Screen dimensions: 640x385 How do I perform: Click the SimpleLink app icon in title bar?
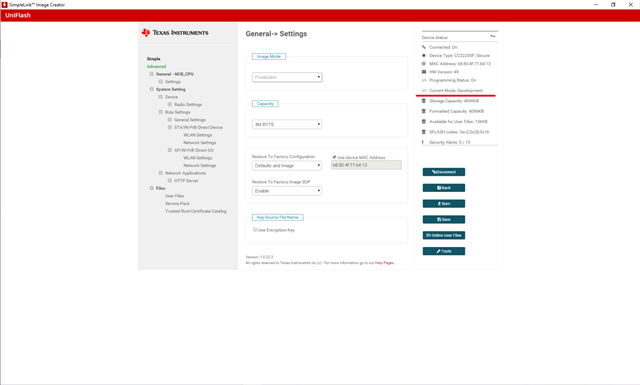click(4, 4)
